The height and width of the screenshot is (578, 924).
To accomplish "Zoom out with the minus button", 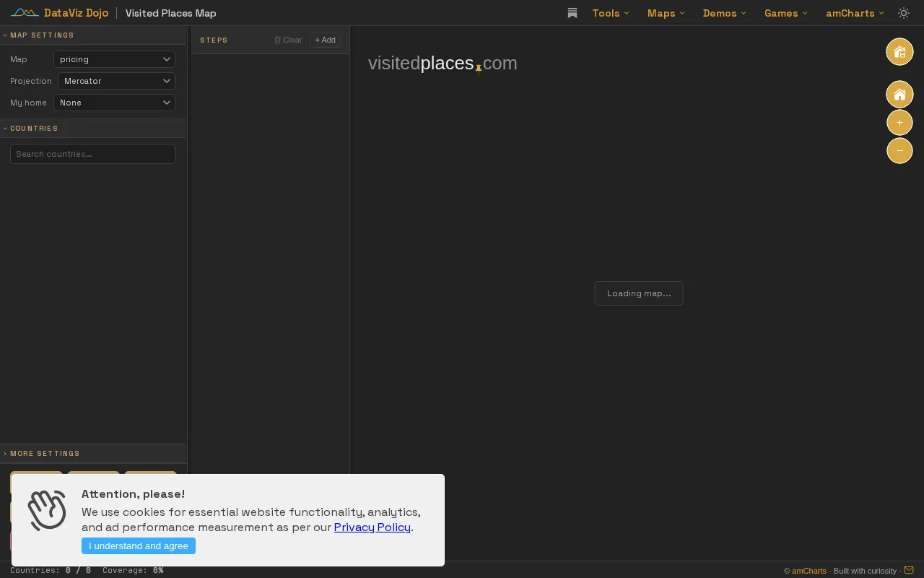I will 899,150.
